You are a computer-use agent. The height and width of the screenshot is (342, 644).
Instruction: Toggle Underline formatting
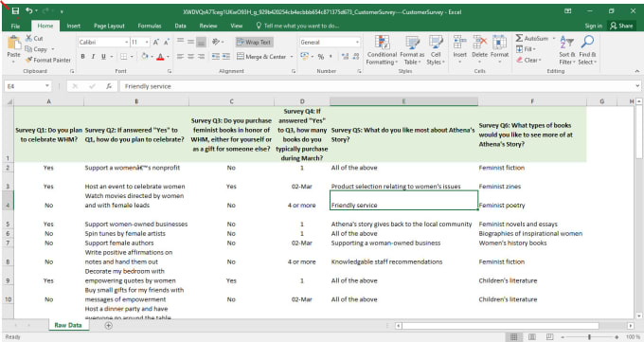pyautogui.click(x=103, y=56)
